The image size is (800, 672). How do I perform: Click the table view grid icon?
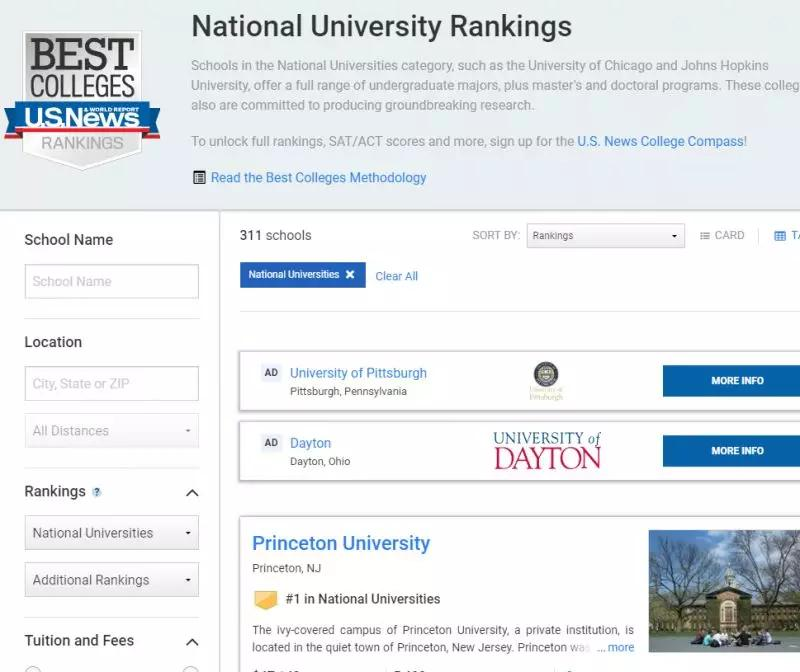(780, 236)
